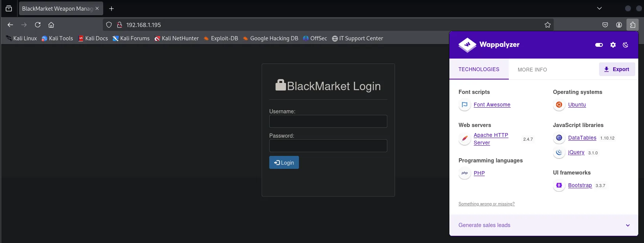644x243 pixels.
Task: Bookmark this page with the star
Action: [548, 25]
